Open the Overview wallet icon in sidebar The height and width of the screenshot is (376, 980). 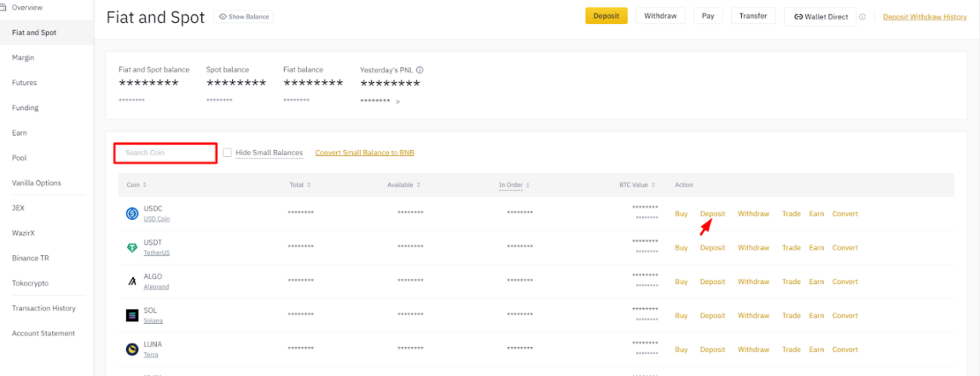[x=3, y=8]
